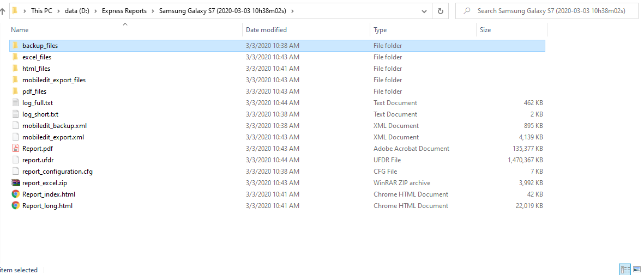Viewport: 644px width, 275px height.
Task: Click the up-directory arrow button
Action: [3, 11]
